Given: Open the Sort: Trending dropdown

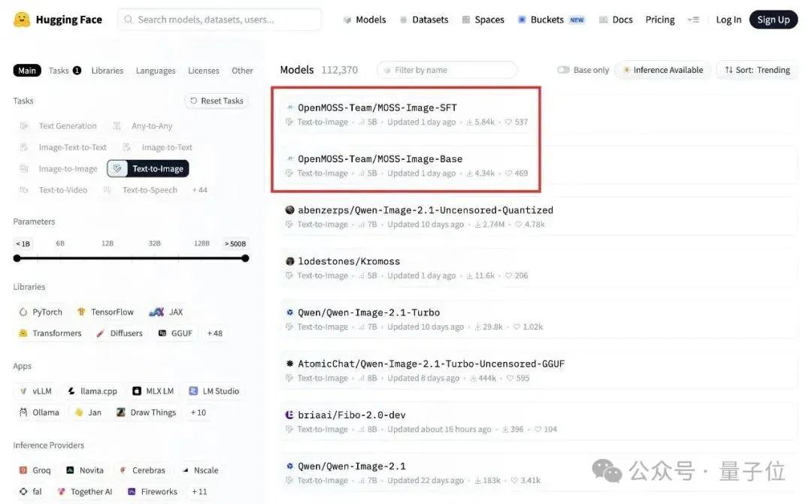Looking at the screenshot, I should pos(757,70).
